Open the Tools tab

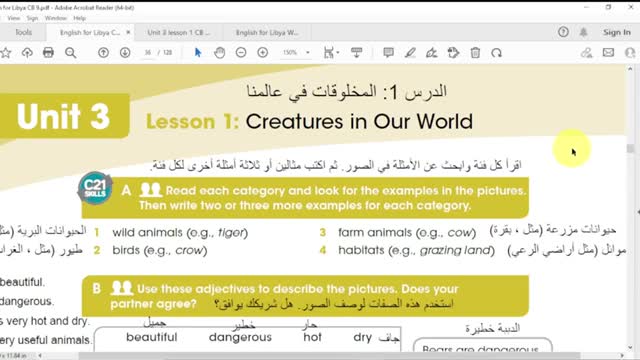(23, 32)
